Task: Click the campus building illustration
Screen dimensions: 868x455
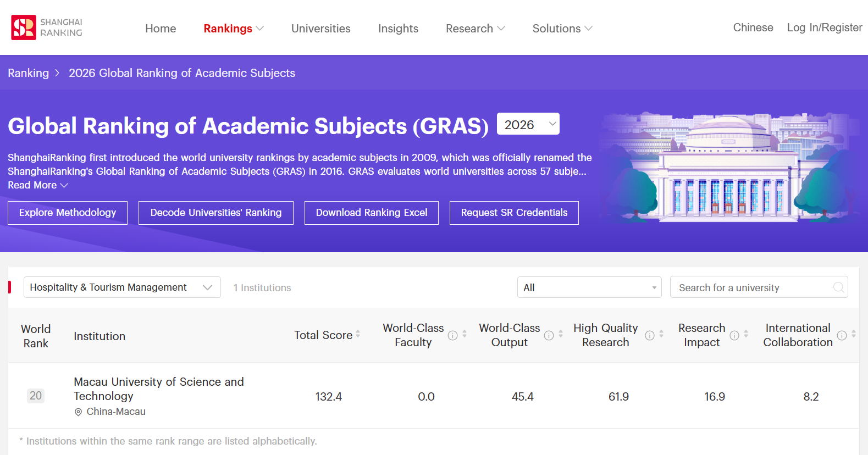Action: pyautogui.click(x=728, y=168)
